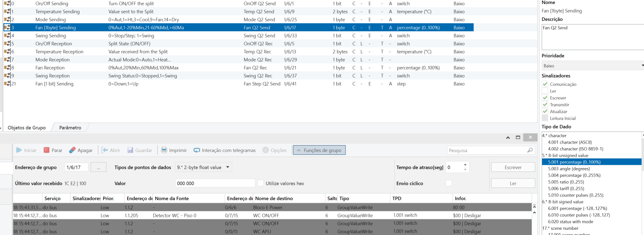Screen dimensions: 644x235
Task: Toggle the Atualizar flag
Action: 545,111
